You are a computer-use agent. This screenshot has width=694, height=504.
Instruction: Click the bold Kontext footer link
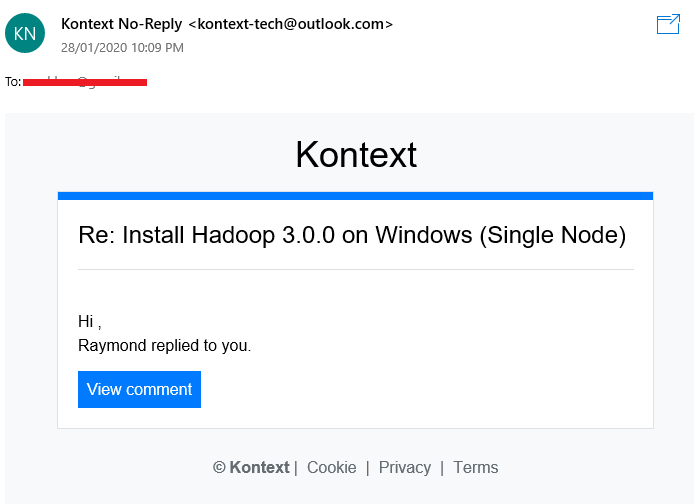coord(259,467)
